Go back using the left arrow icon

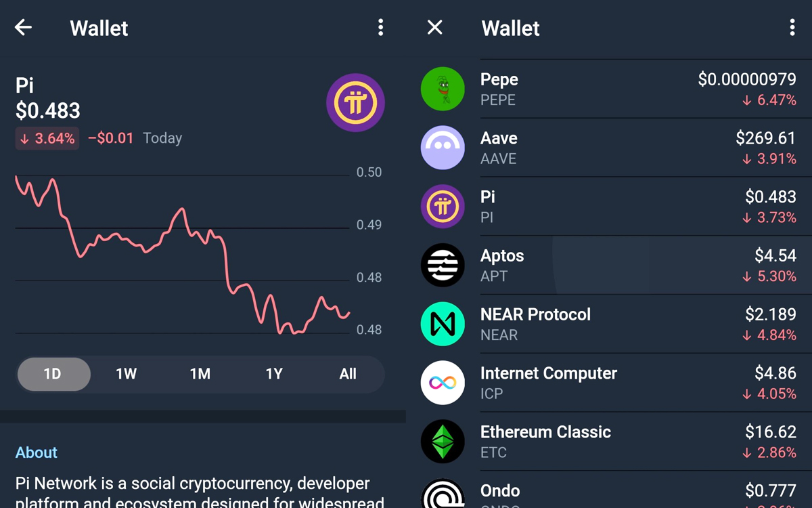24,28
